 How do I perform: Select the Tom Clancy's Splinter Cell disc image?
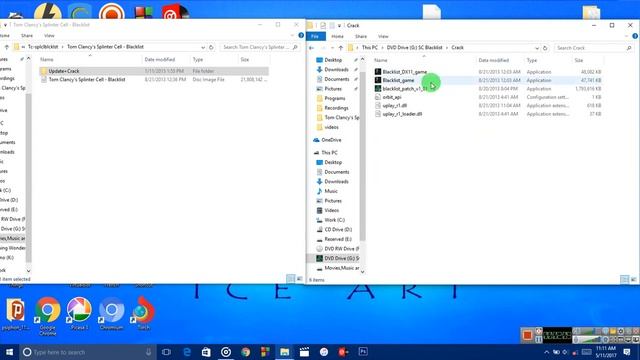[x=87, y=80]
